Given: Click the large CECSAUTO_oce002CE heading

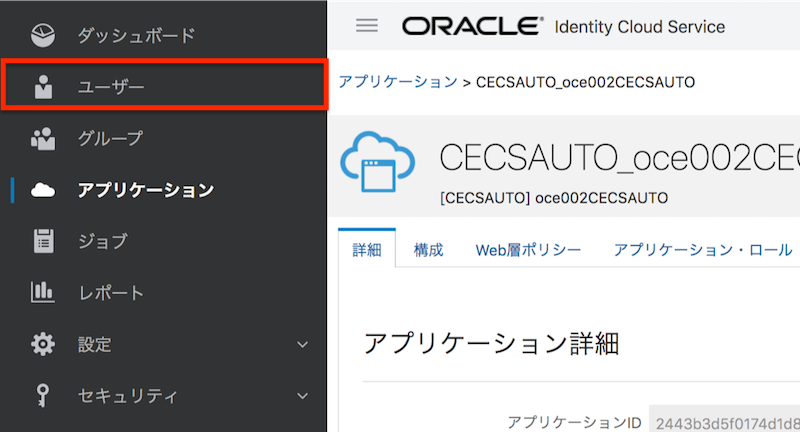Looking at the screenshot, I should point(619,157).
